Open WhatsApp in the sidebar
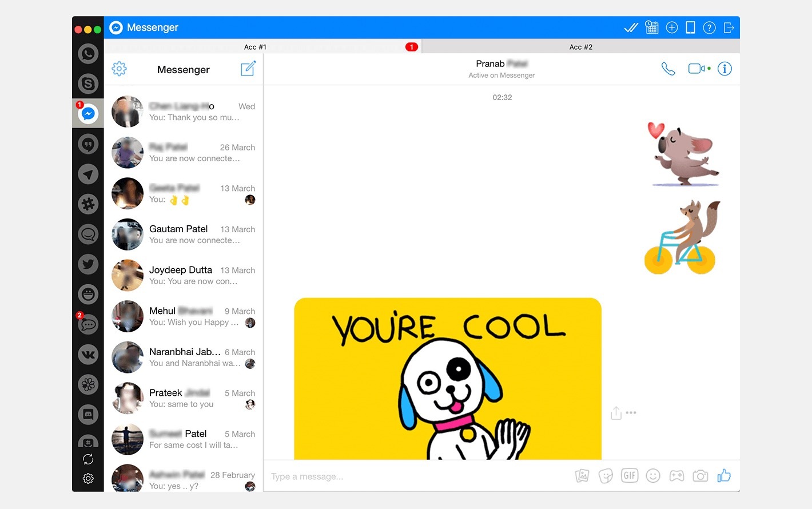This screenshot has width=812, height=509. click(88, 54)
